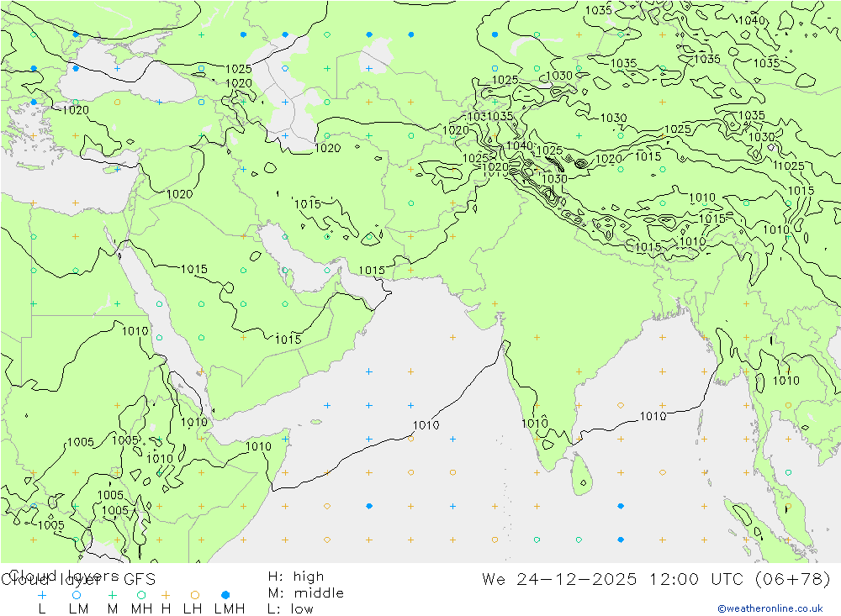The image size is (841, 616).
Task: Click the 'We 24-12-2025 12:00 UTC (06+78)' timestamp
Action: tap(656, 579)
